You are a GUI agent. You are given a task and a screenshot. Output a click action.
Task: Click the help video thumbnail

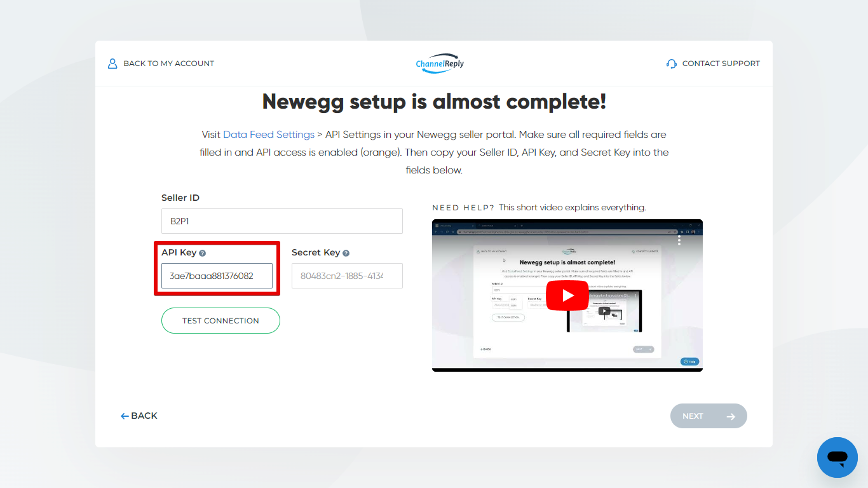567,295
